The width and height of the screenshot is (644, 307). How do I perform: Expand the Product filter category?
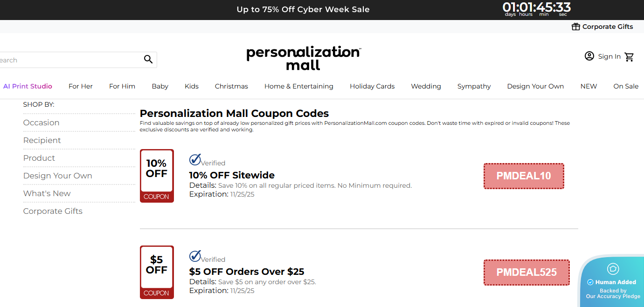pyautogui.click(x=39, y=158)
